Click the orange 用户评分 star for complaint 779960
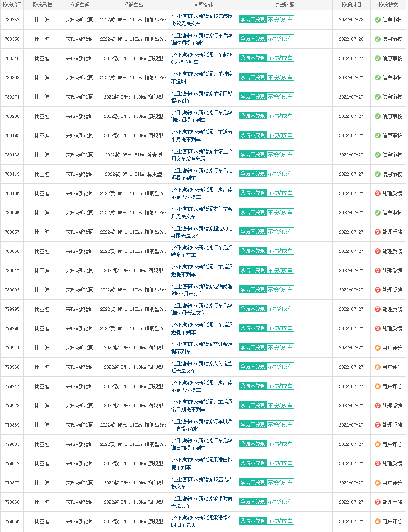The width and height of the screenshot is (408, 532). [x=378, y=367]
